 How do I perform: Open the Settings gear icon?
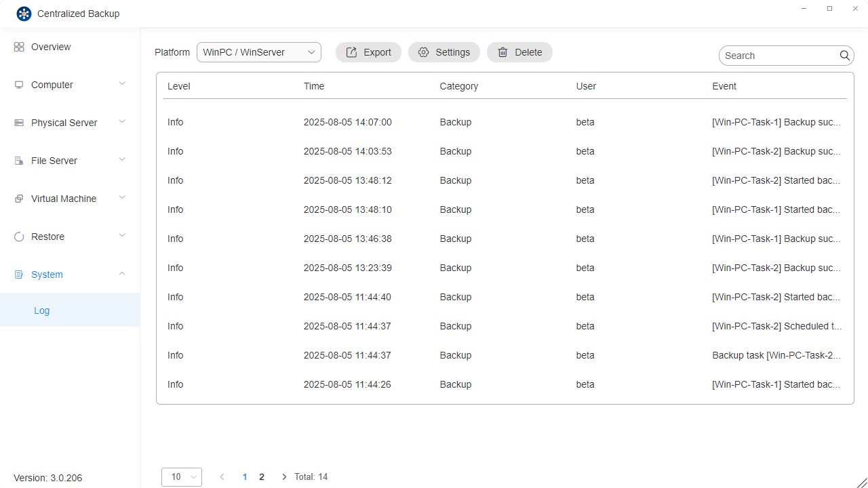tap(423, 52)
